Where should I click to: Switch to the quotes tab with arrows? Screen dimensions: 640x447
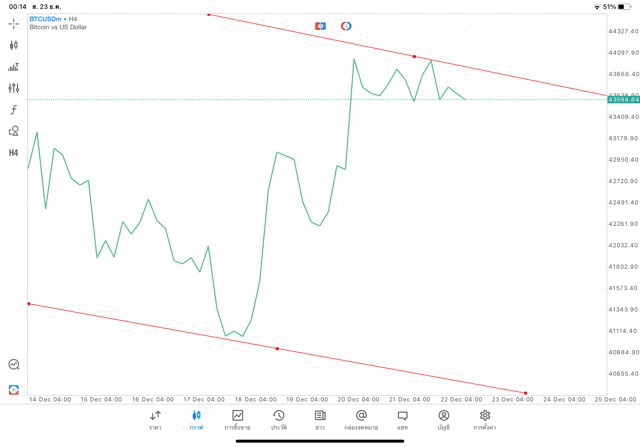coord(155,420)
